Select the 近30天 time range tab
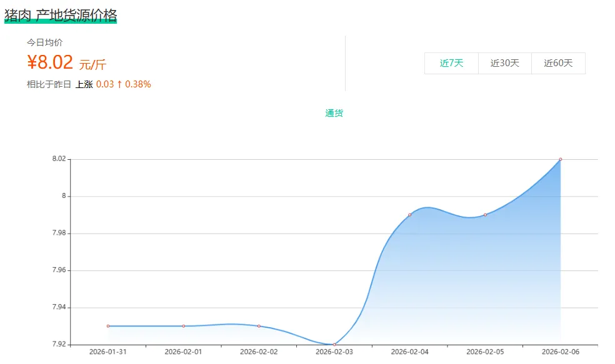The height and width of the screenshot is (364, 615). click(x=504, y=63)
